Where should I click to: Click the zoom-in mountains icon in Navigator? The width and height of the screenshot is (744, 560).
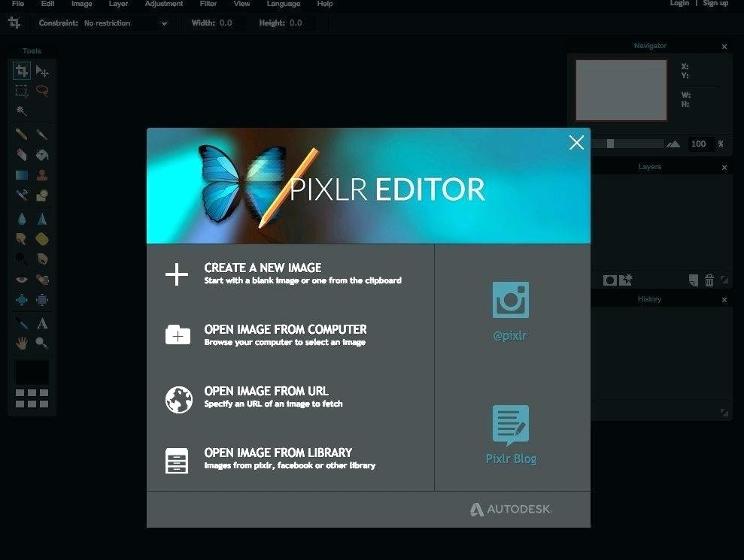click(673, 144)
